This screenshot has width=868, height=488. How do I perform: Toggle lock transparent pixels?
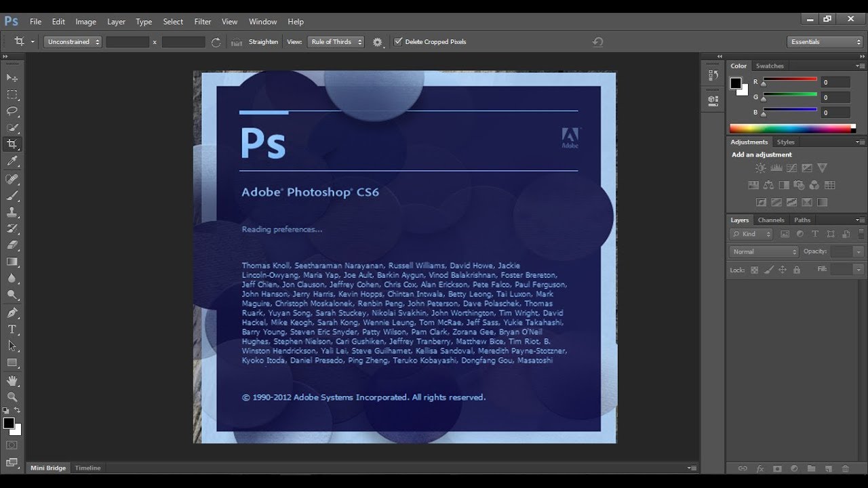pos(754,270)
